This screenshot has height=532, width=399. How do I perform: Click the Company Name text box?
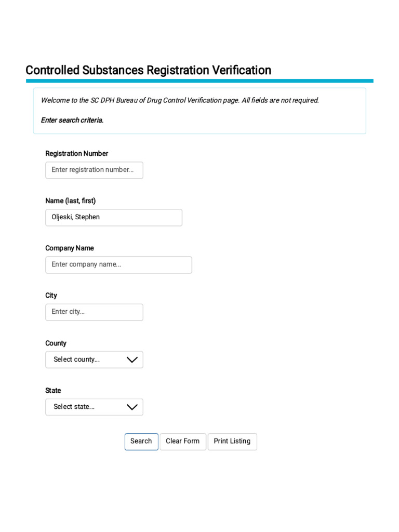tap(118, 264)
